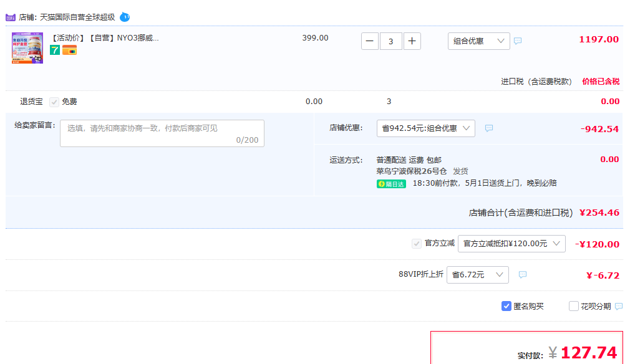Click the comment icon beside 店铺优惠 dropdown

coord(489,128)
